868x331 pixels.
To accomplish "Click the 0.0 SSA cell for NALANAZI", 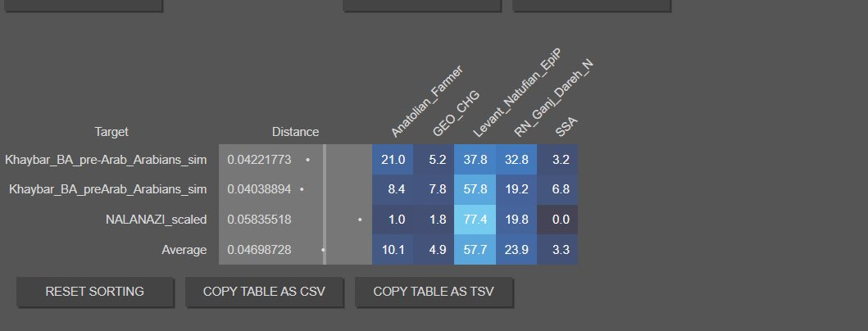I will tap(561, 220).
